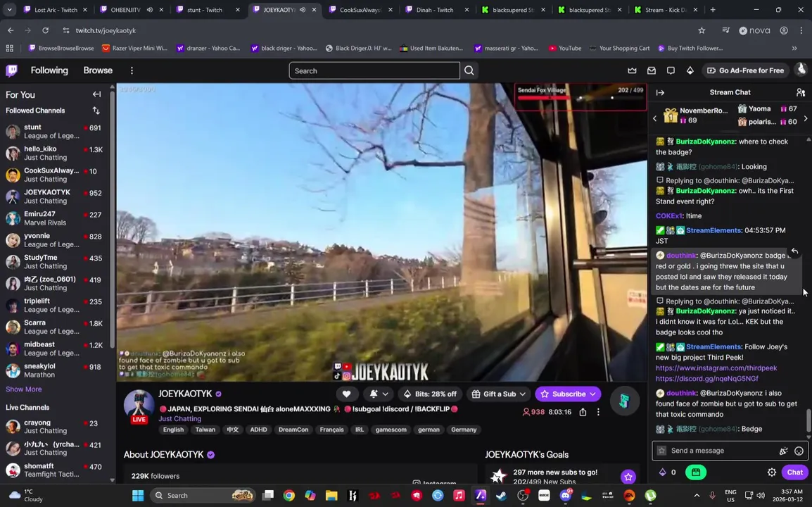The width and height of the screenshot is (812, 507).
Task: Show previous gift leaderboard entries
Action: pyautogui.click(x=654, y=118)
